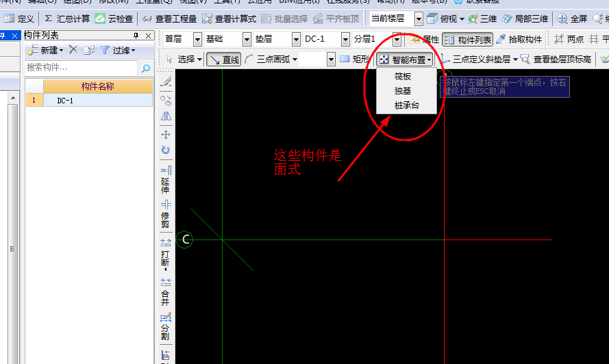The image size is (609, 364).
Task: Open the 定义 (Define) tool
Action: pos(19,18)
